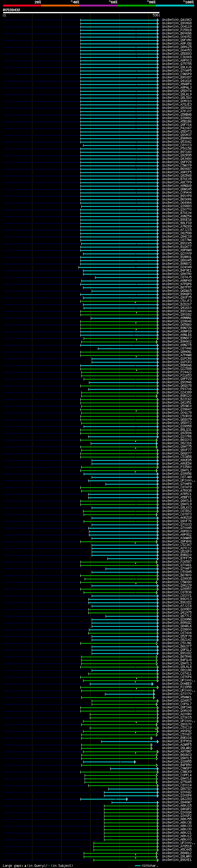Select the UniRef100_Q43480 label
Viewport: 197px width, 868px height.
pyautogui.click(x=177, y=159)
